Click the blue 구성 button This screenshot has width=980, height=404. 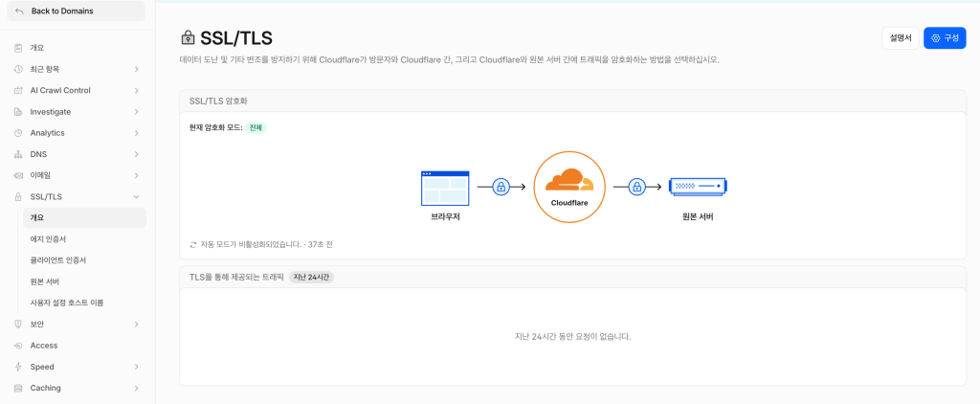pyautogui.click(x=945, y=37)
